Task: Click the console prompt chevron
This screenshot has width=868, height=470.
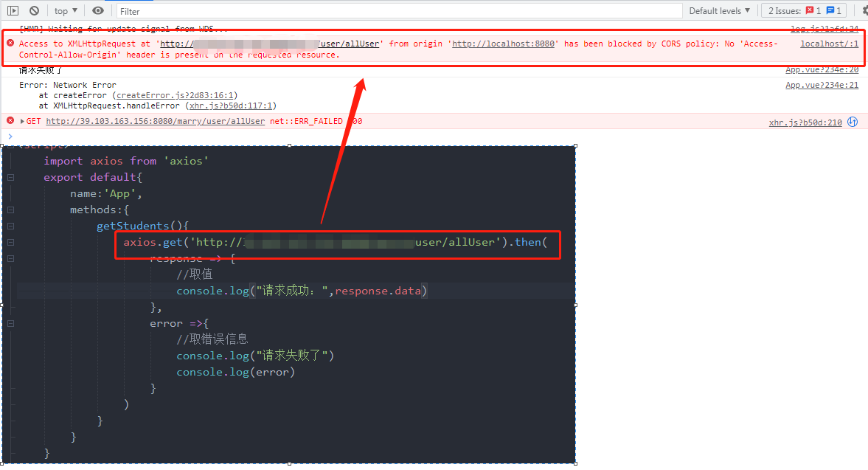Action: click(10, 136)
